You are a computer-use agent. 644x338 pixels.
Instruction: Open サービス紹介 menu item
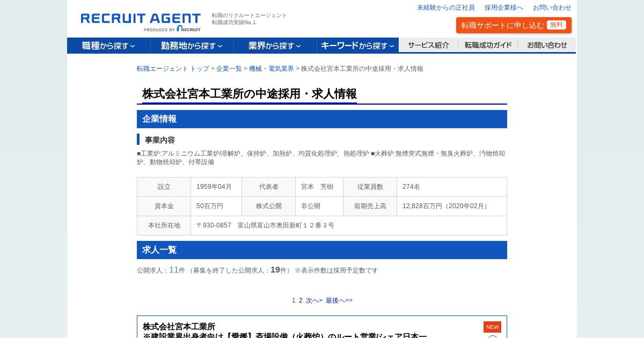pyautogui.click(x=428, y=45)
